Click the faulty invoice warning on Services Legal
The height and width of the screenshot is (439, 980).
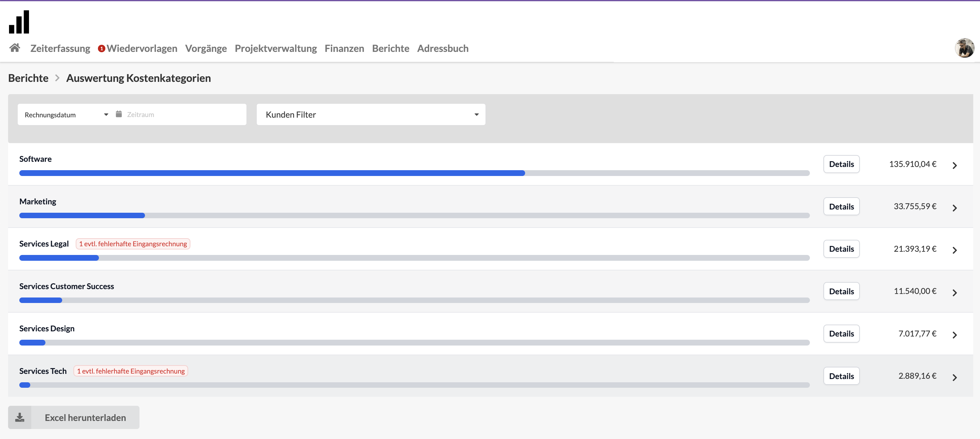pyautogui.click(x=133, y=244)
